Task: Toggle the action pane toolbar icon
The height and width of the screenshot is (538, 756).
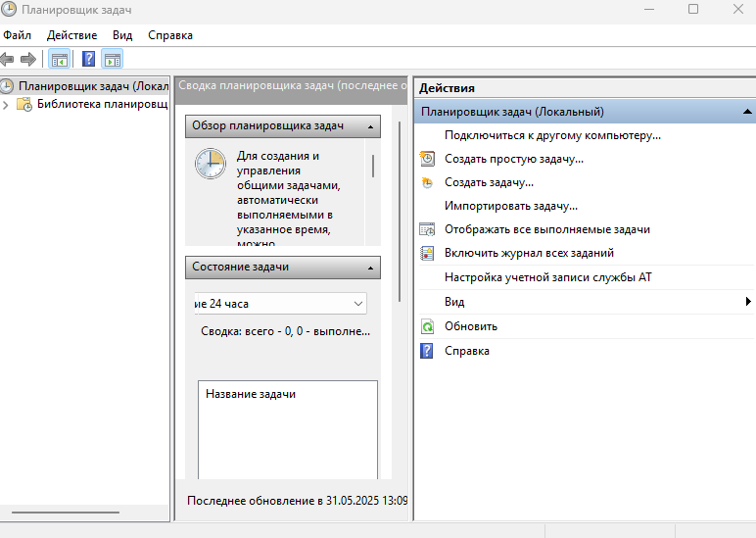Action: pyautogui.click(x=113, y=60)
